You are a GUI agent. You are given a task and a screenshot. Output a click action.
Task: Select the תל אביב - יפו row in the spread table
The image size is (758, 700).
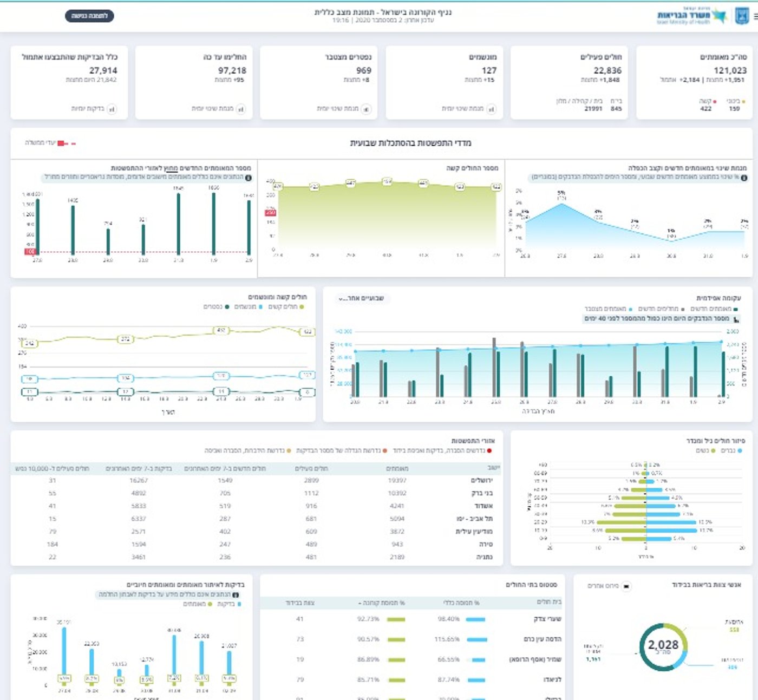click(x=257, y=519)
